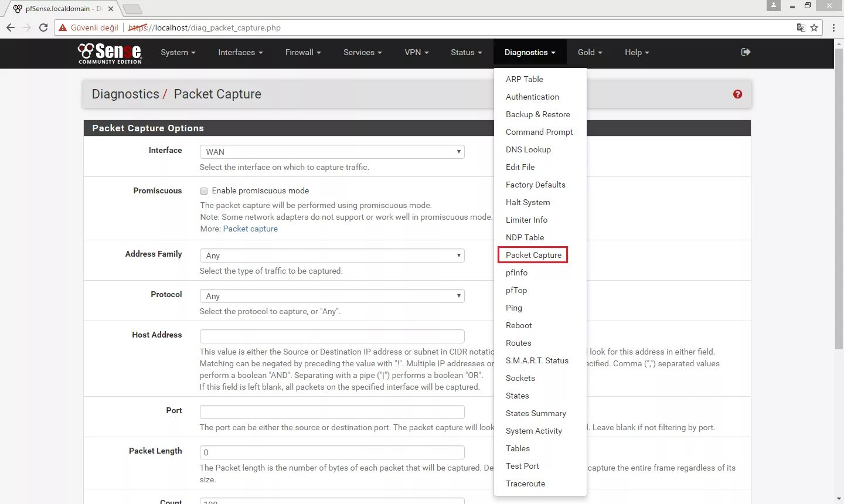
Task: Open help via the red question mark icon
Action: click(737, 94)
